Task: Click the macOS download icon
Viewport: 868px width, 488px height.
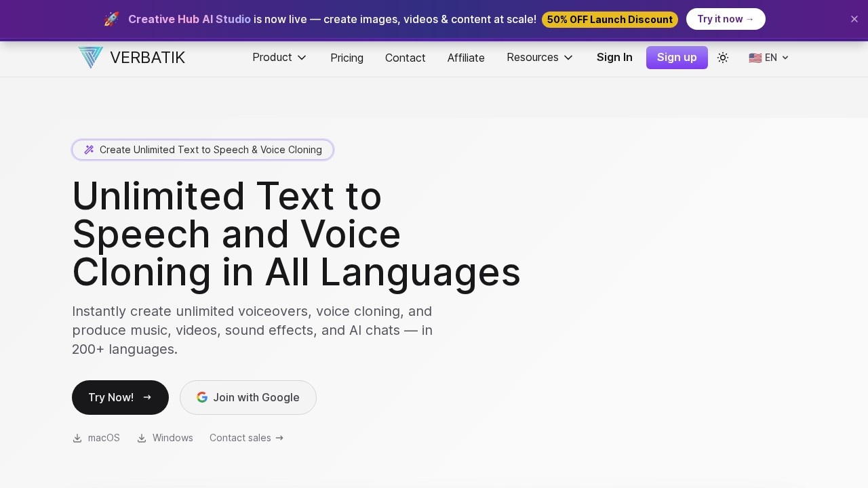Action: click(x=77, y=439)
